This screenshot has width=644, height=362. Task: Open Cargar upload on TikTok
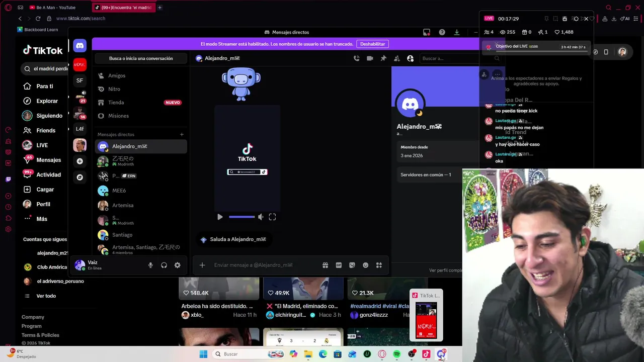44,190
